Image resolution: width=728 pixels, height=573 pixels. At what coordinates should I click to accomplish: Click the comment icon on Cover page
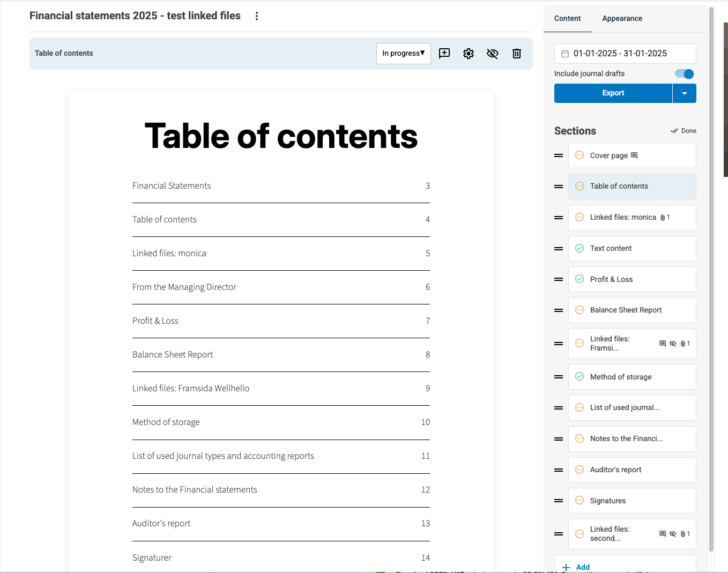(x=634, y=155)
